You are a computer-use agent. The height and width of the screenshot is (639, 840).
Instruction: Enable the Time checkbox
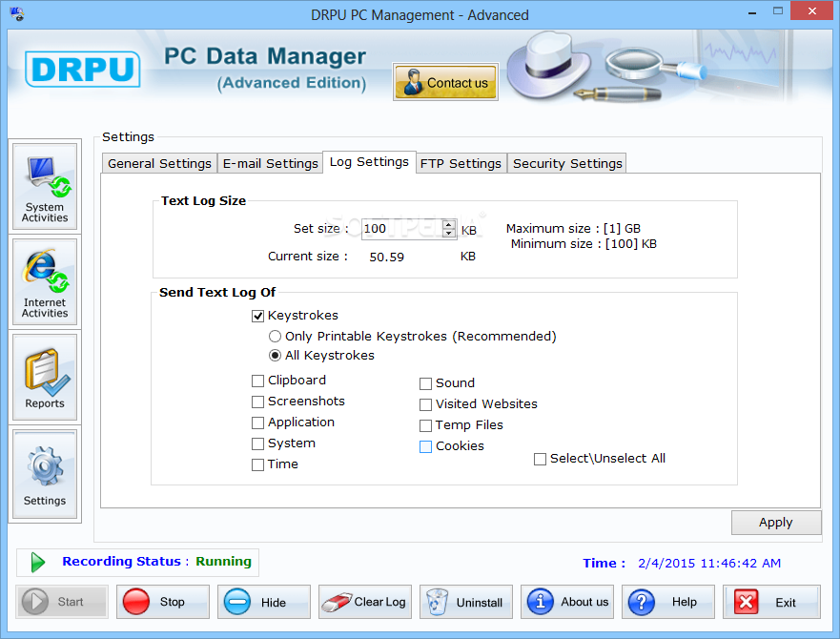click(x=257, y=464)
